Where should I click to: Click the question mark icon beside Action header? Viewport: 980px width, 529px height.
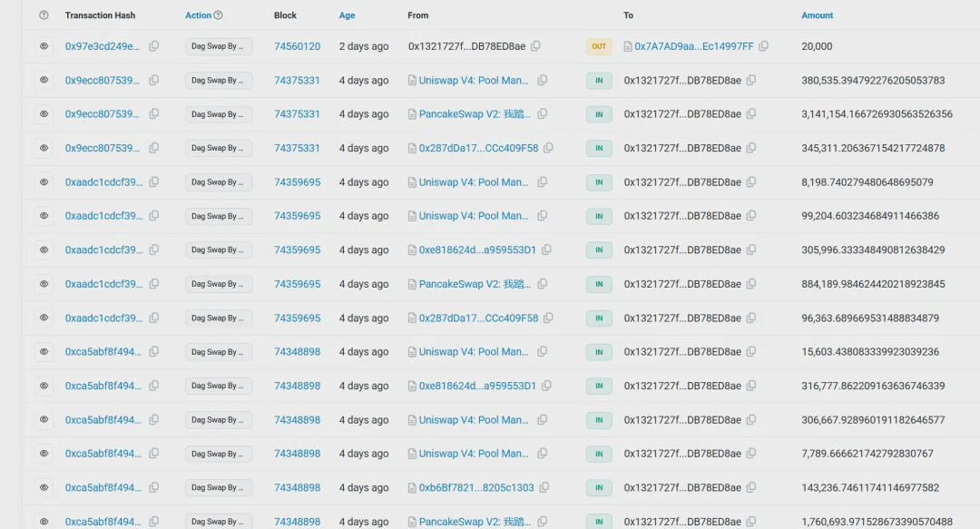[218, 15]
